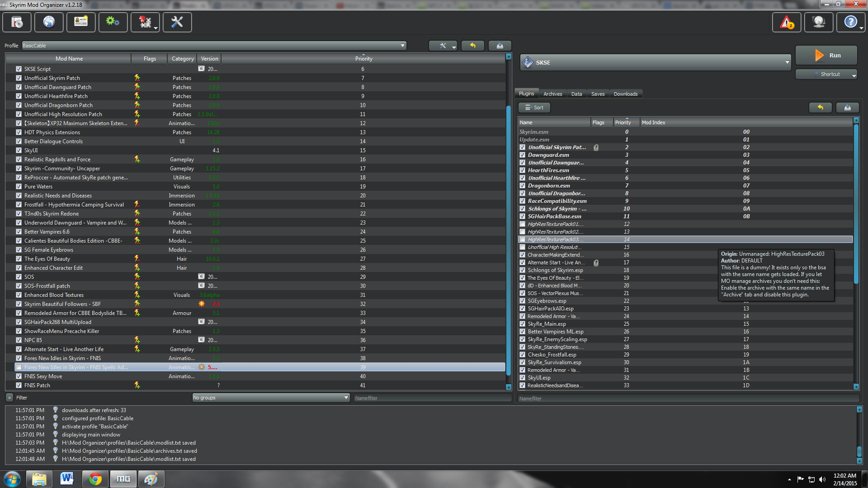Uncheck FNIS Sexy Move checkbox
Screen dimensions: 868x488
point(19,376)
